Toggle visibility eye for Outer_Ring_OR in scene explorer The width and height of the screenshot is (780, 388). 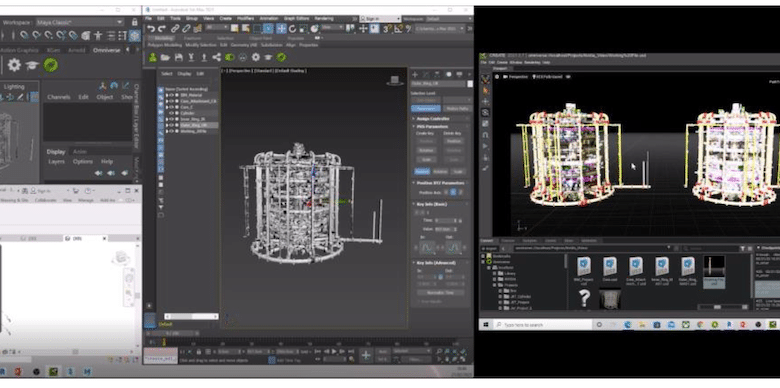[x=171, y=125]
